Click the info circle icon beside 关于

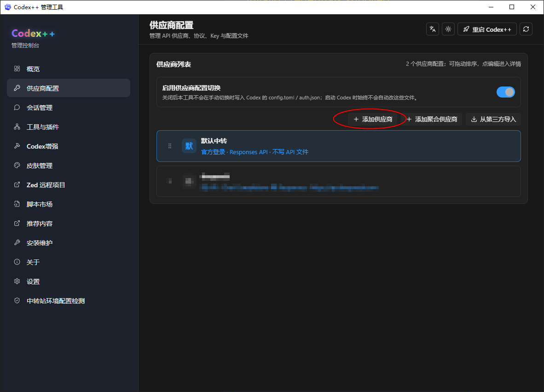(17, 262)
